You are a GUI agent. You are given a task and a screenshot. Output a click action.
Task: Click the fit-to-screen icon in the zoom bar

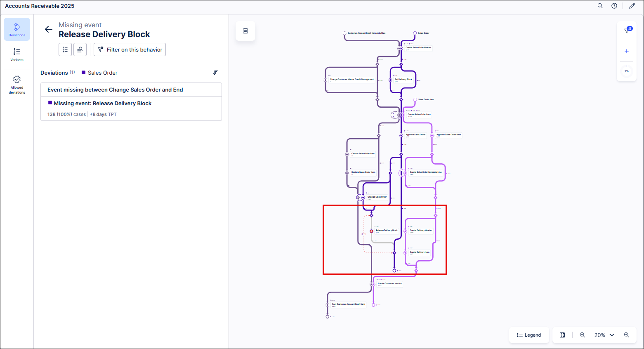[x=562, y=335]
